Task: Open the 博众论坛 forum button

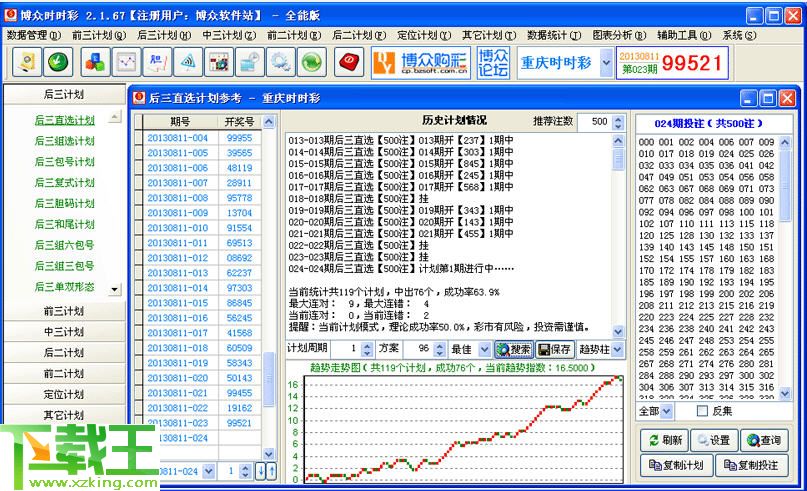Action: click(493, 63)
